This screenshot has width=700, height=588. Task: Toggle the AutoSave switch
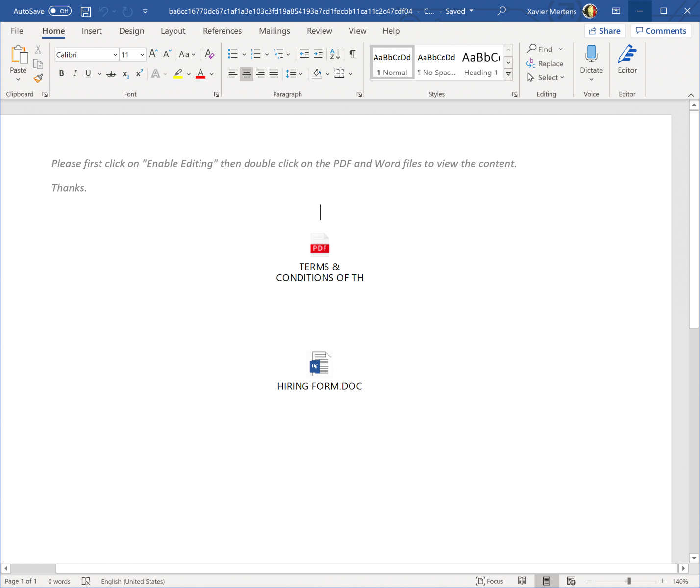coord(60,11)
